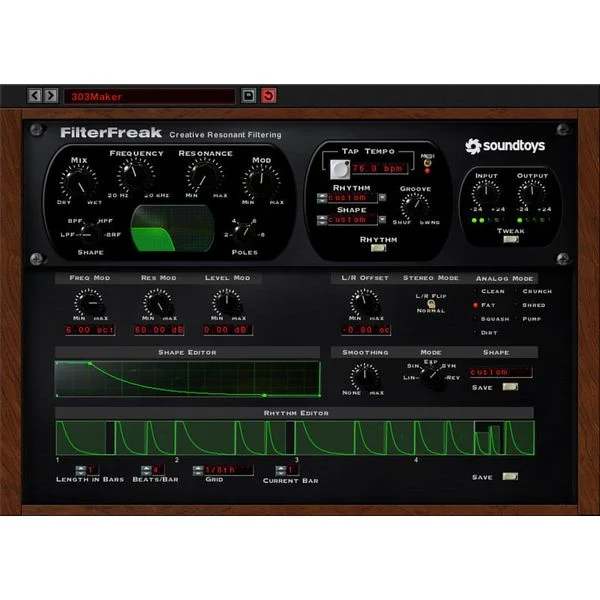This screenshot has width=600, height=600.
Task: Adjust the Current Bar stepper
Action: pos(280,470)
